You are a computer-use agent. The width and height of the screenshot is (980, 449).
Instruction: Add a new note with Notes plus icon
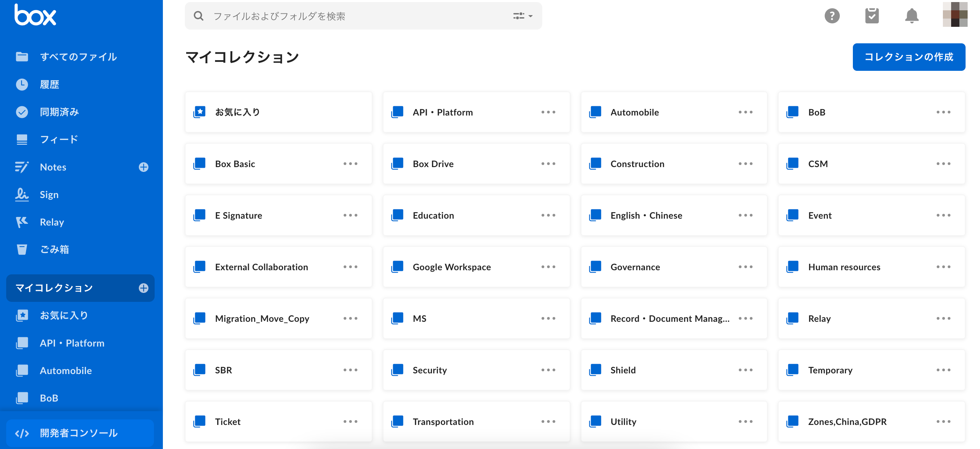click(143, 167)
